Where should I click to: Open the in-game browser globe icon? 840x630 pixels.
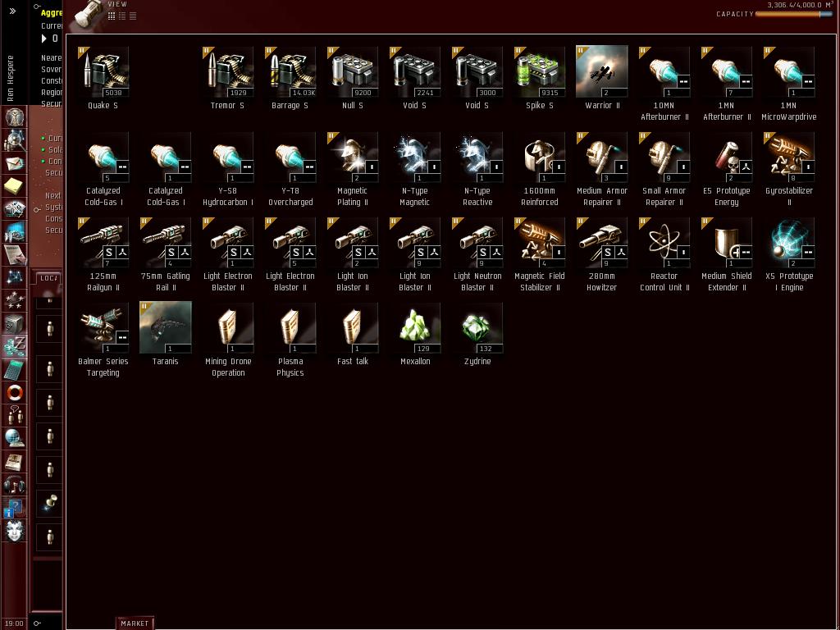click(15, 439)
